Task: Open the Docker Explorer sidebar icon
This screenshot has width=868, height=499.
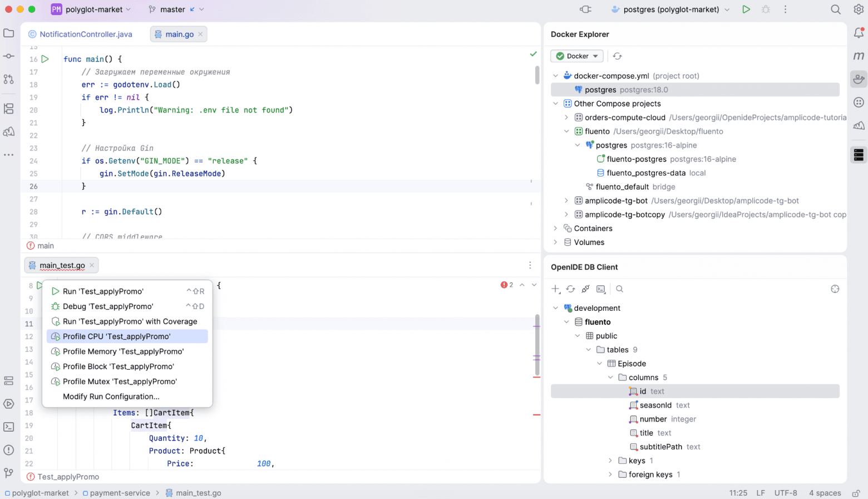Action: click(x=859, y=79)
